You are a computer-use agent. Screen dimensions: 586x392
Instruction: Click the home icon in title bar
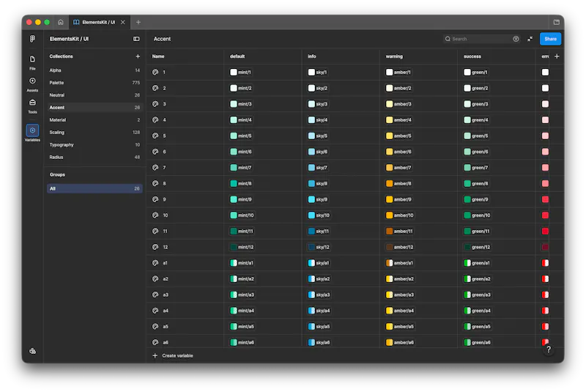click(61, 22)
